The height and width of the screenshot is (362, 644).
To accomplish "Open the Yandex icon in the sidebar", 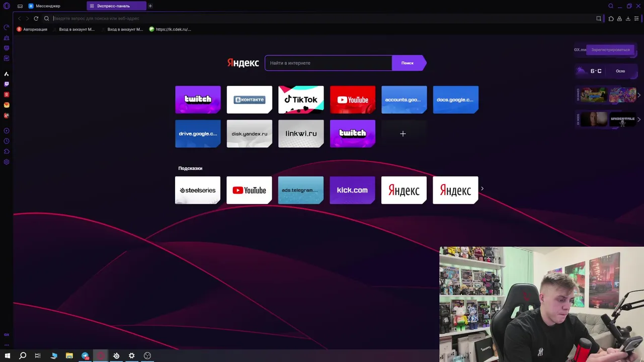I will (x=7, y=95).
